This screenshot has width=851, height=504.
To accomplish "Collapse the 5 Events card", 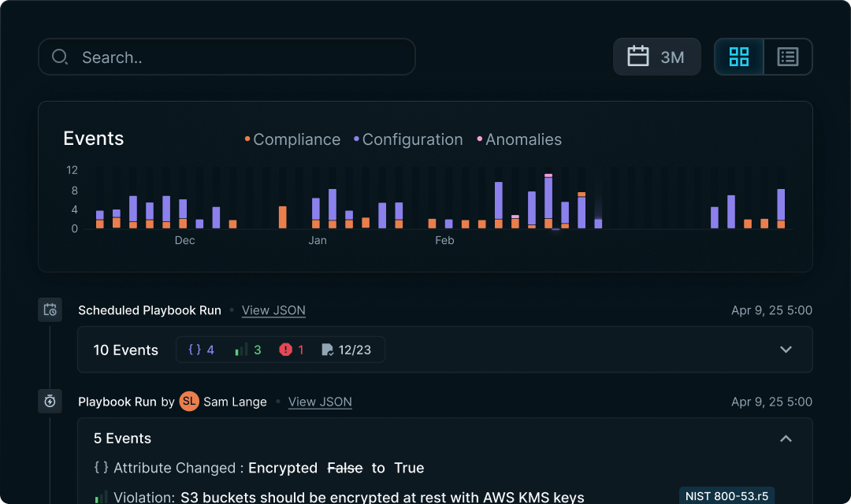I will tap(786, 439).
